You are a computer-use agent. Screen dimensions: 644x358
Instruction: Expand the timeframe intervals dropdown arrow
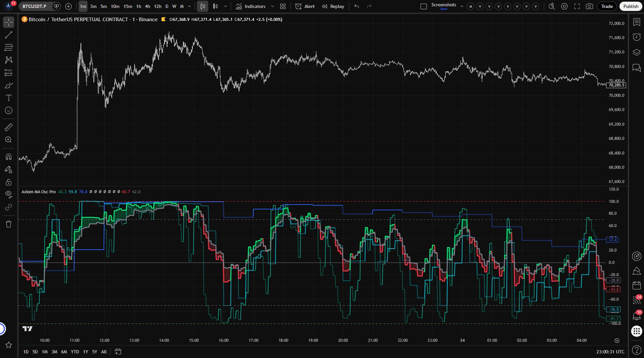(x=189, y=6)
